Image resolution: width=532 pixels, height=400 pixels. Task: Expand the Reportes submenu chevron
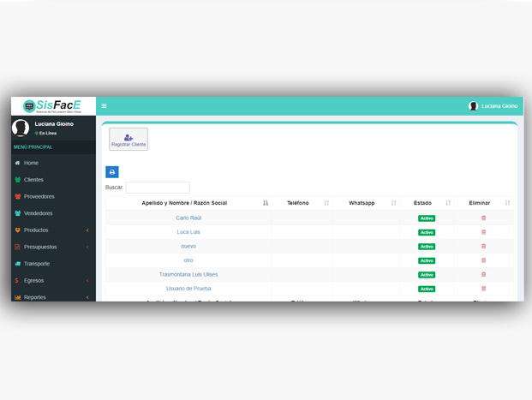pyautogui.click(x=87, y=297)
